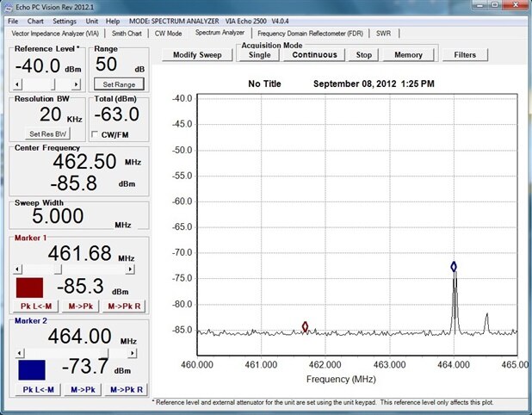
Task: Open the Settings menu
Action: pyautogui.click(x=64, y=21)
